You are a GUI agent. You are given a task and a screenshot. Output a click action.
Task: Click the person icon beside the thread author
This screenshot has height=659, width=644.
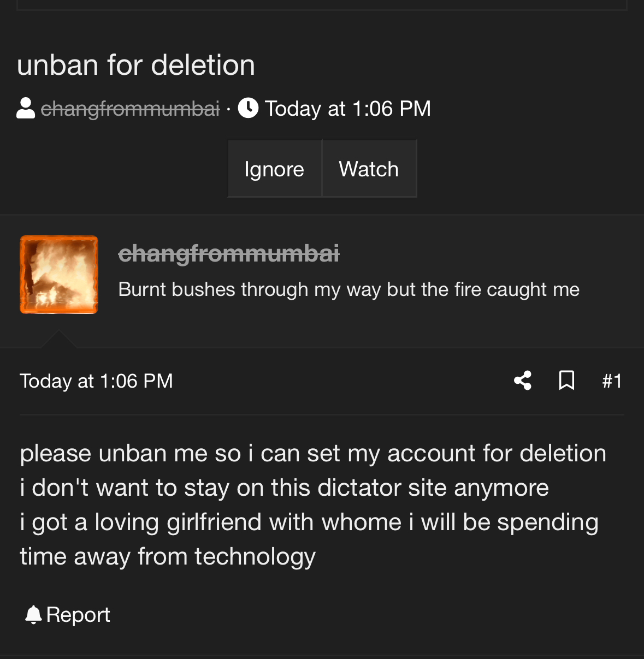pos(26,108)
